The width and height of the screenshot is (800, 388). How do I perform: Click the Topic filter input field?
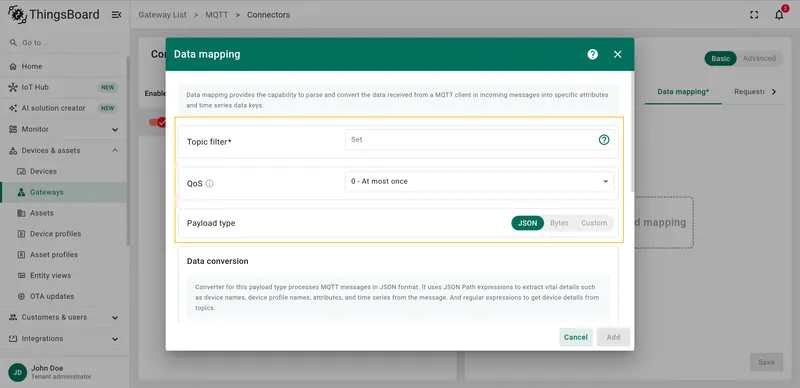(471, 139)
